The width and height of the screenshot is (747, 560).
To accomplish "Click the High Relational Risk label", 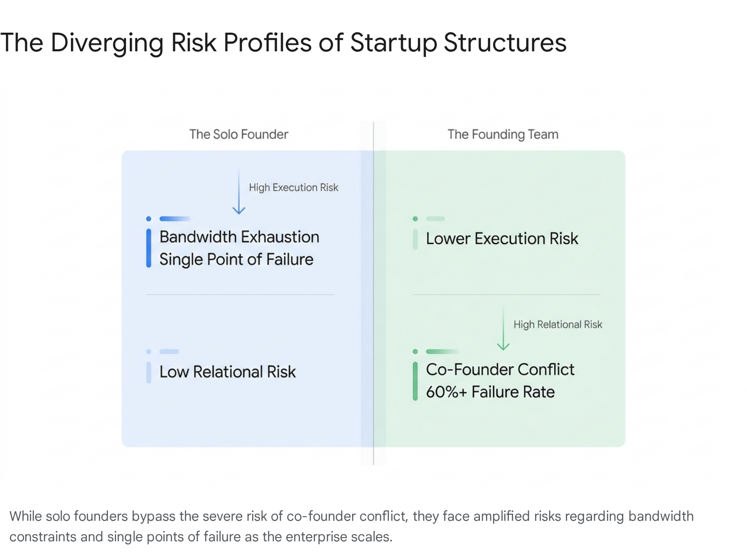I will [558, 324].
